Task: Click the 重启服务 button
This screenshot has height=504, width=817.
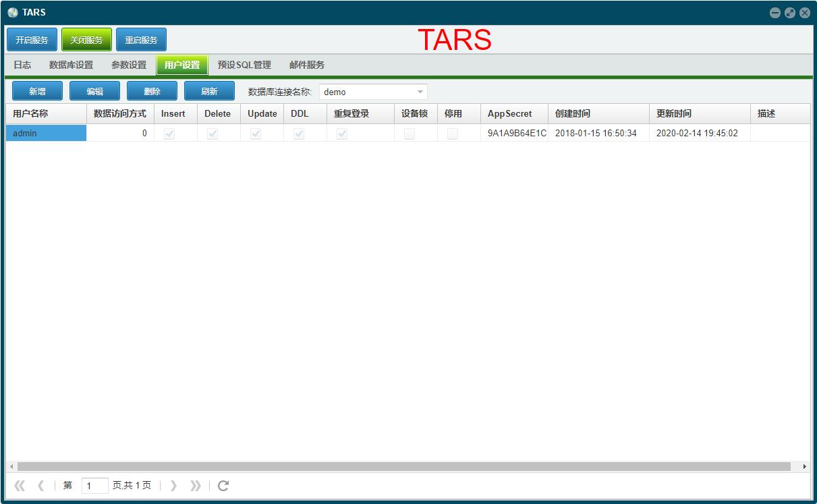Action: coord(141,40)
